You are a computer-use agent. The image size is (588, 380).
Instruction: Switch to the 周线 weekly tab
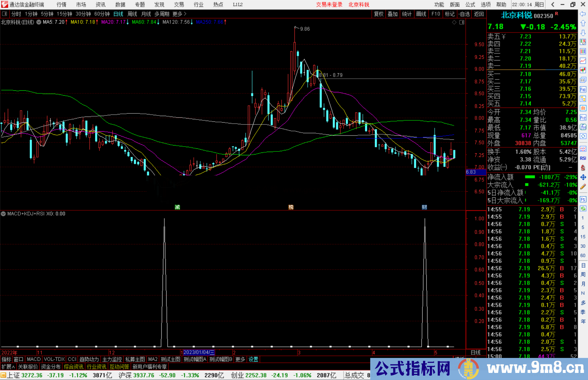[x=132, y=14]
